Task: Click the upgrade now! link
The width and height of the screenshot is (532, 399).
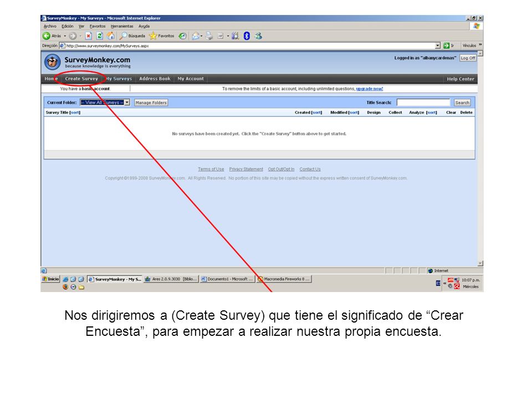Action: click(370, 89)
